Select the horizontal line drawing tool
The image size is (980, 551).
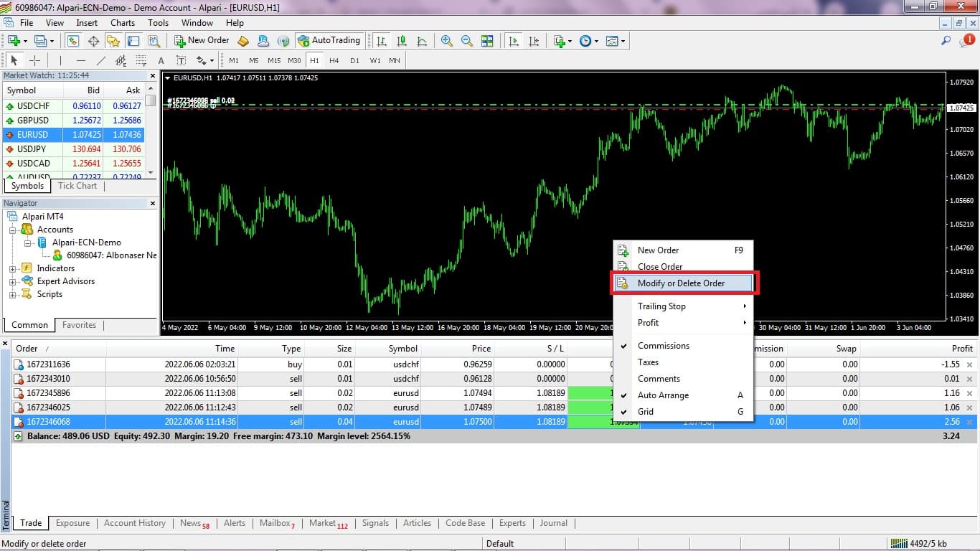(x=81, y=60)
